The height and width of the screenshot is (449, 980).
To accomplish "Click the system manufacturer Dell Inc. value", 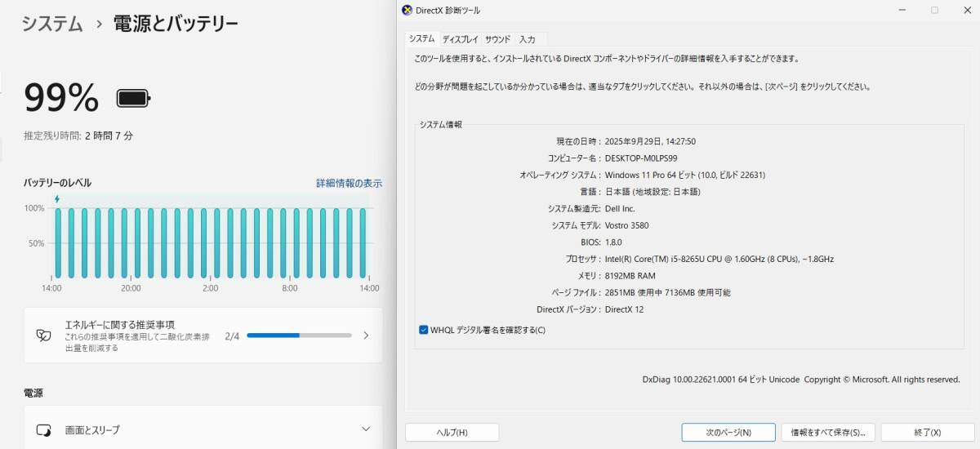I will coord(620,209).
